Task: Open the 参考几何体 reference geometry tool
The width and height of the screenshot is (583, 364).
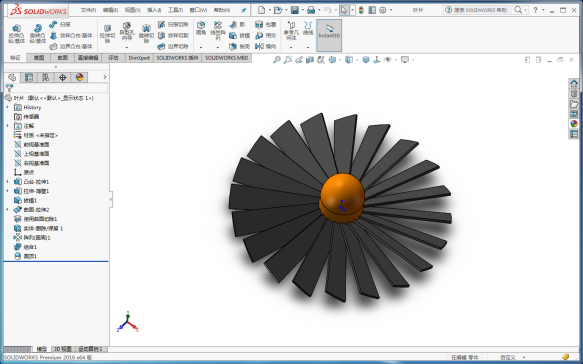Action: pyautogui.click(x=291, y=30)
